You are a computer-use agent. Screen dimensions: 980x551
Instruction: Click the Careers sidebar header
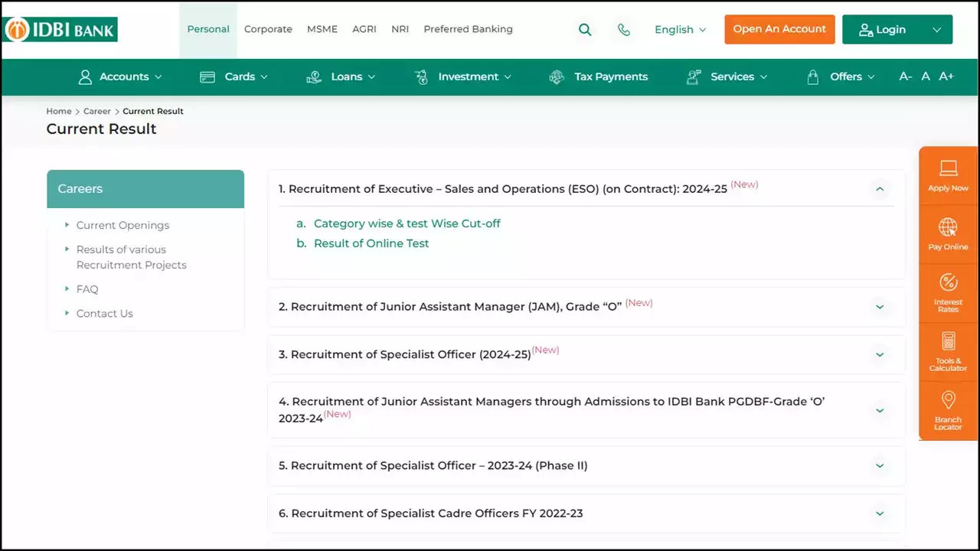click(x=145, y=189)
